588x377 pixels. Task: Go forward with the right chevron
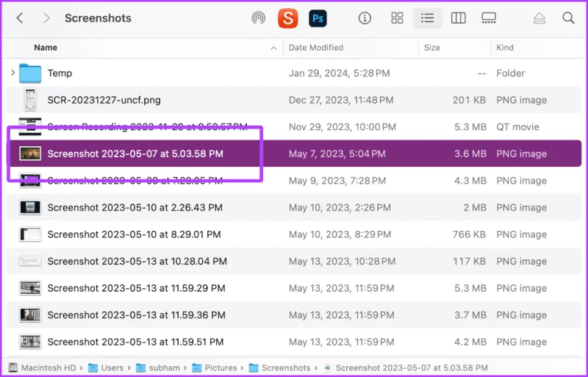(46, 18)
